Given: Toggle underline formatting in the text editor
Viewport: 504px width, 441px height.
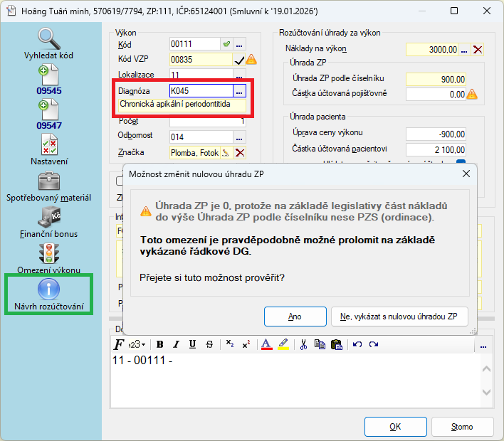Looking at the screenshot, I should [x=192, y=345].
